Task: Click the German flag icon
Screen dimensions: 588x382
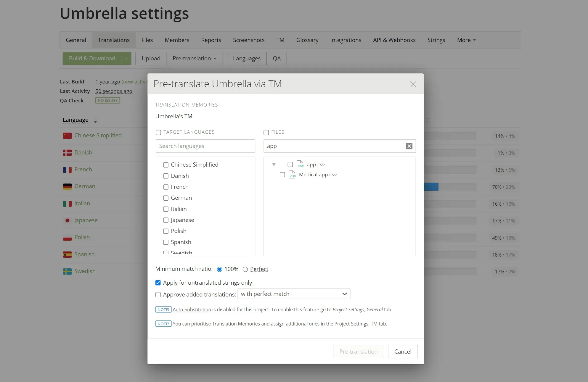Action: click(67, 186)
